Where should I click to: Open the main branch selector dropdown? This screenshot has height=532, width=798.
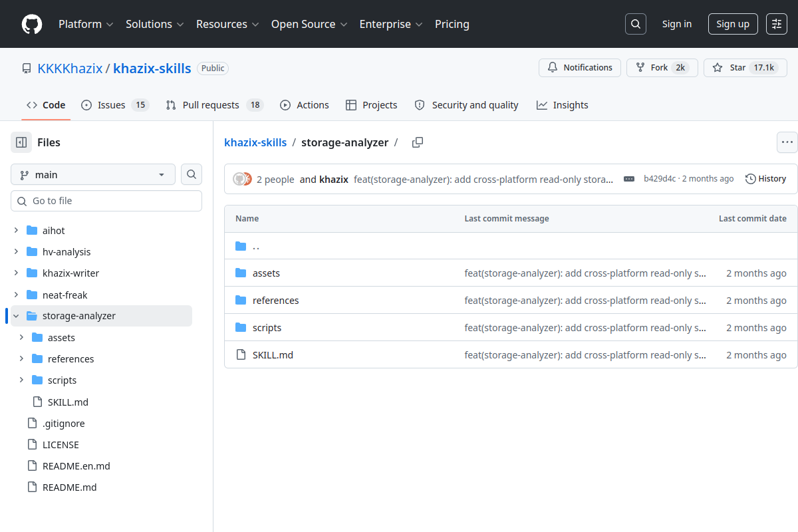[x=93, y=175]
